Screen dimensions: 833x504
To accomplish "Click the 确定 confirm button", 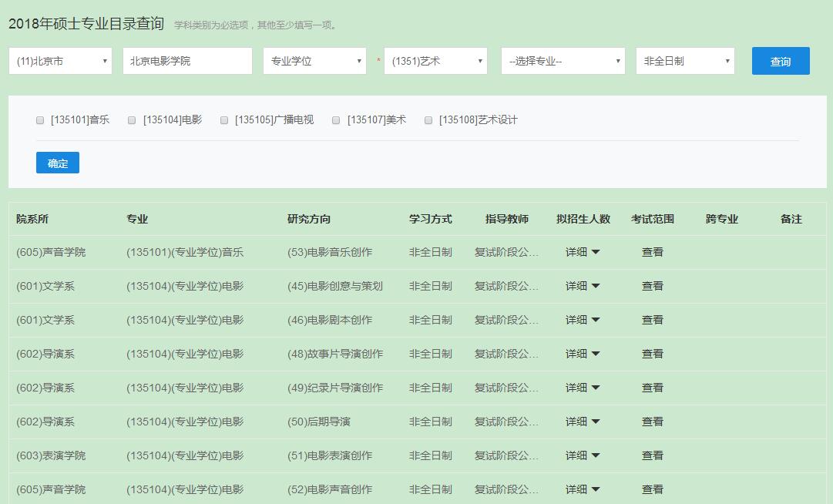I will click(57, 163).
